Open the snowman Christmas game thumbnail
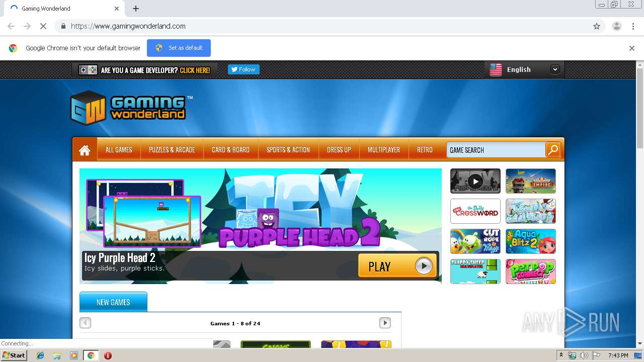 pos(531,211)
